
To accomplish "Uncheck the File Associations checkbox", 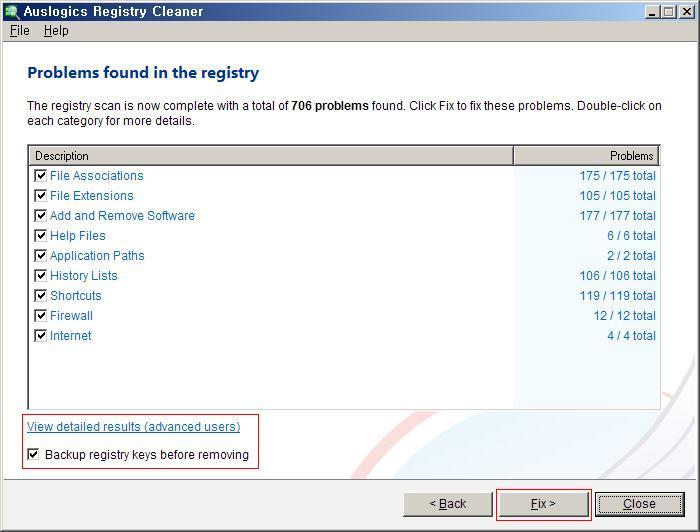I will (x=41, y=175).
